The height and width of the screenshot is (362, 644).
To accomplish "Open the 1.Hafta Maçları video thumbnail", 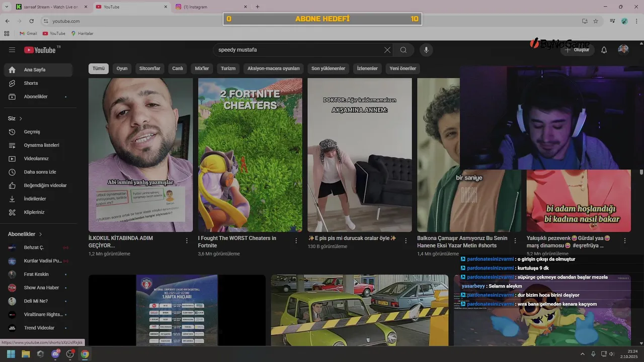I will point(177,310).
